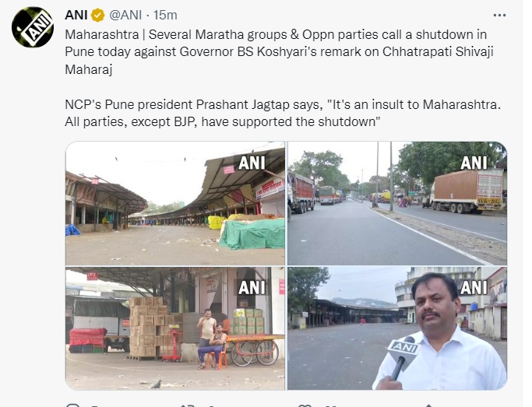
Task: Open the tweet via the 15m timestamp
Action: click(x=164, y=15)
